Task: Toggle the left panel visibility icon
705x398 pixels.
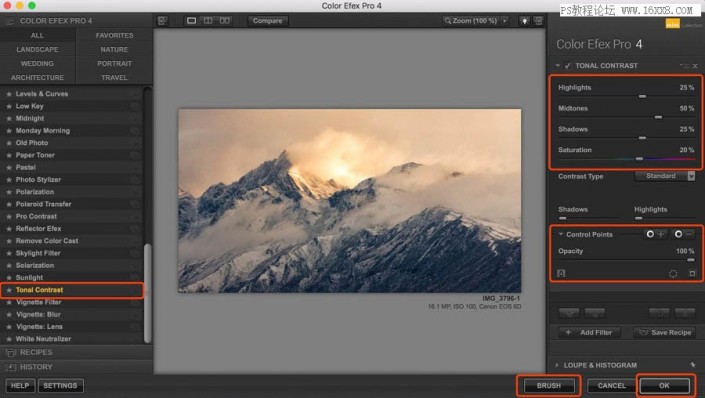Action: 162,21
